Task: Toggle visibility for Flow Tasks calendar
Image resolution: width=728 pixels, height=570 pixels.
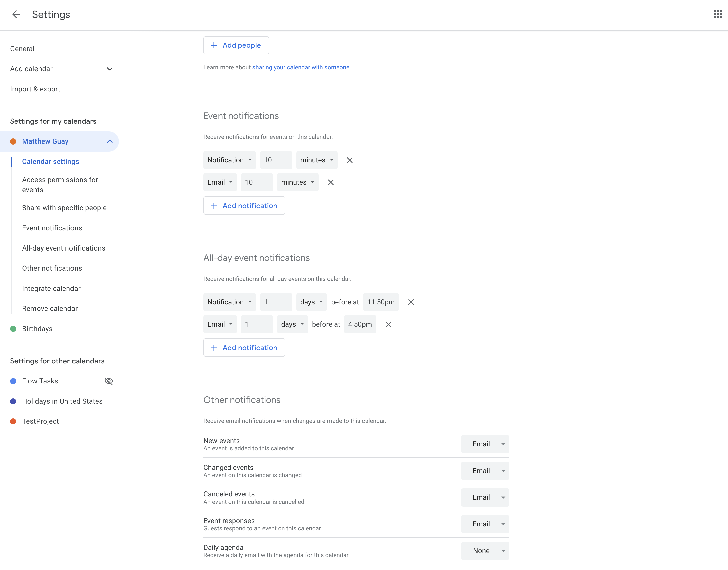Action: pos(109,381)
